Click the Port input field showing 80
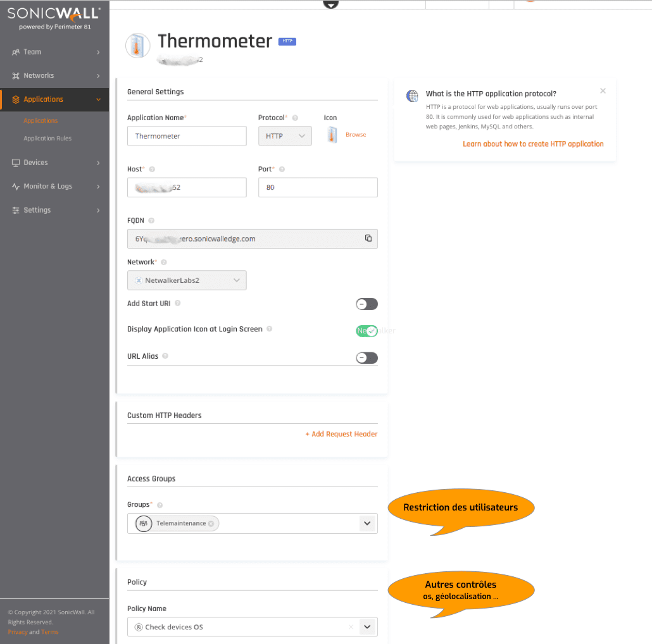Viewport: 652px width, 644px height. (x=318, y=187)
